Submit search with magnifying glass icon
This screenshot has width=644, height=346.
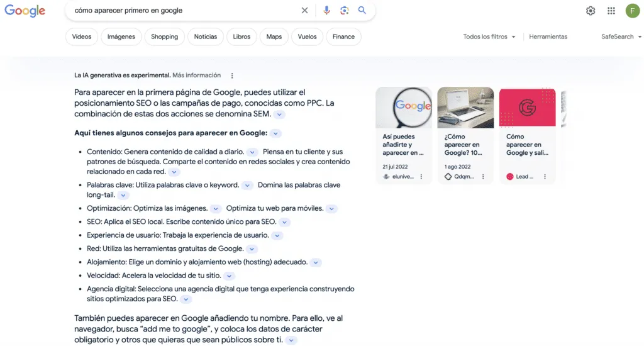[x=362, y=10]
